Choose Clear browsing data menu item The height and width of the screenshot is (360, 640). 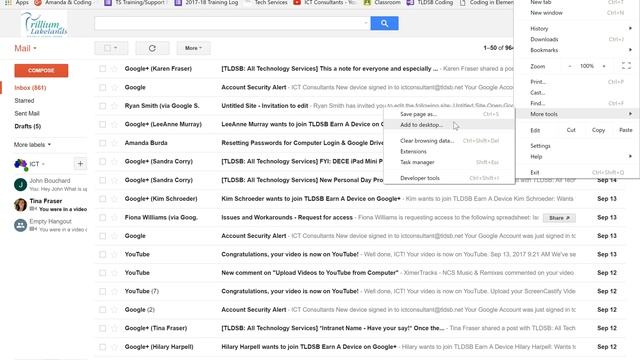(x=449, y=141)
